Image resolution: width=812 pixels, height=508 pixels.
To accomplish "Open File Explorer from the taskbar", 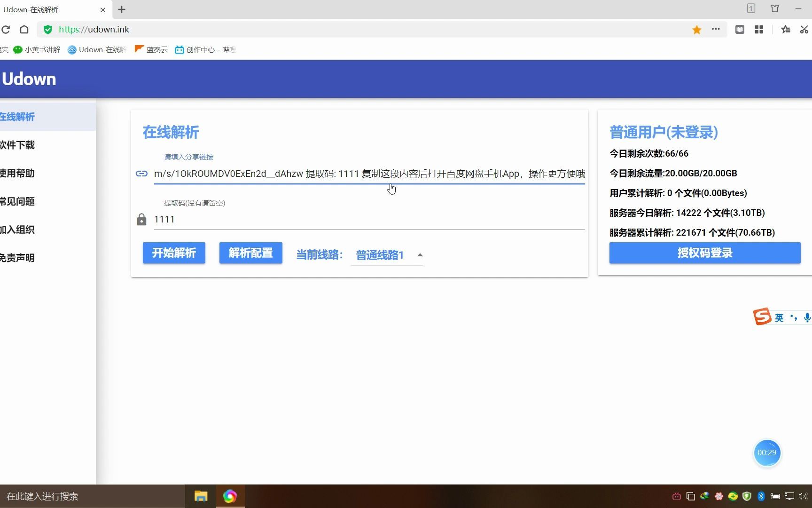I will point(201,496).
